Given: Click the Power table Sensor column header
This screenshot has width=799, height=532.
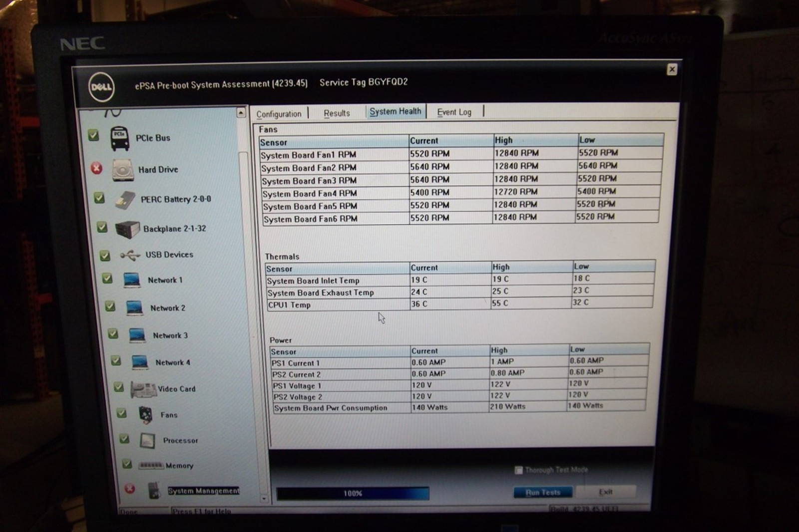Looking at the screenshot, I should click(340, 352).
